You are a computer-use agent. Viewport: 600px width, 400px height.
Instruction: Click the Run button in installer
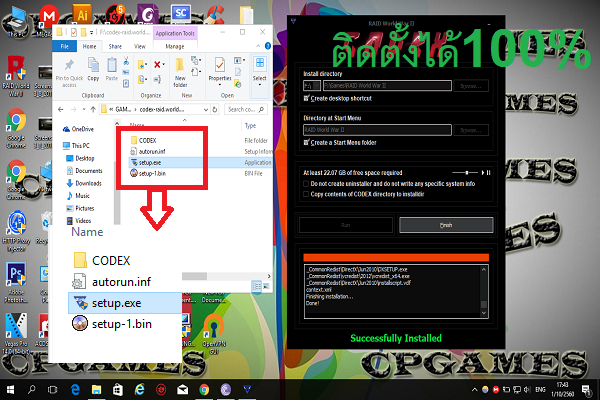(x=346, y=225)
